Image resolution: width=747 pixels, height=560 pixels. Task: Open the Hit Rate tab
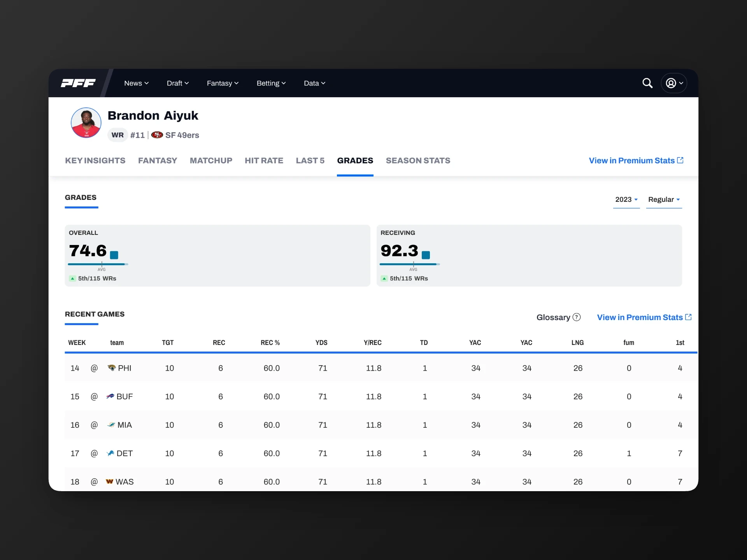(264, 161)
